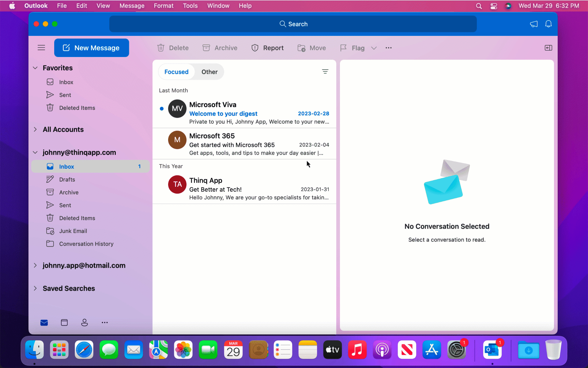Image resolution: width=588 pixels, height=368 pixels.
Task: Open the Microsoft 365 email
Action: coord(244,144)
